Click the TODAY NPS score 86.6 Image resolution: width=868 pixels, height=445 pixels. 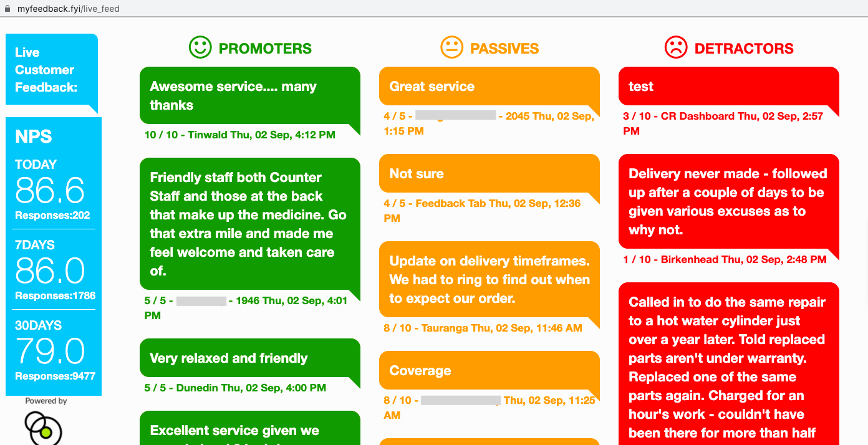click(50, 190)
